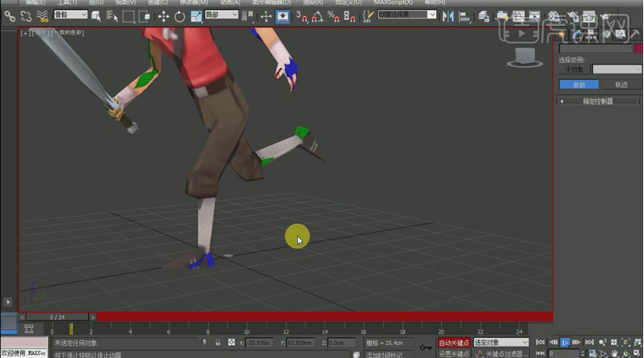Viewport: 644px width, 358px height.
Task: Toggle the selection lock icon
Action: (218, 343)
